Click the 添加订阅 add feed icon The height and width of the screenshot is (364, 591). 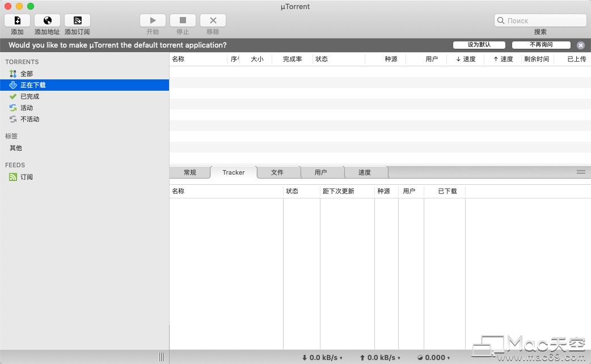click(x=77, y=20)
